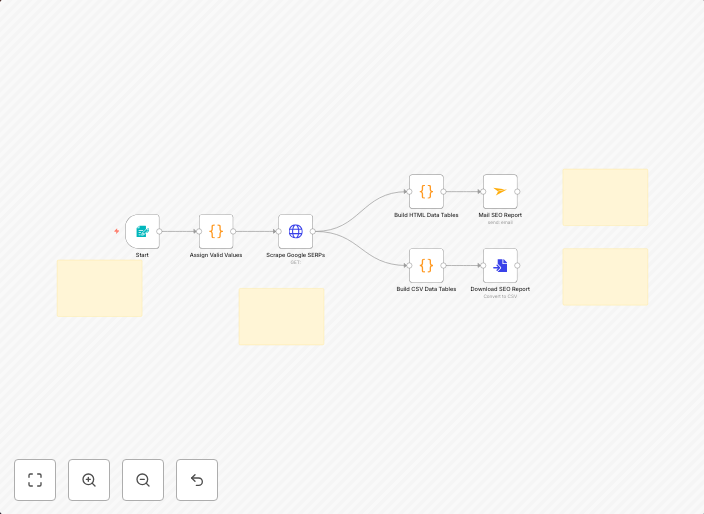This screenshot has width=704, height=514.
Task: Click the Build HTML Data Tables input connector
Action: (x=409, y=192)
